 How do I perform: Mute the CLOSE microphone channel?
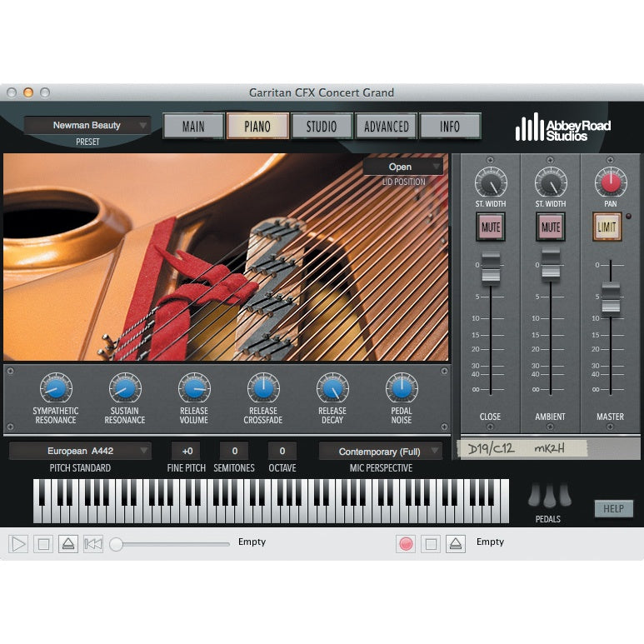point(491,227)
